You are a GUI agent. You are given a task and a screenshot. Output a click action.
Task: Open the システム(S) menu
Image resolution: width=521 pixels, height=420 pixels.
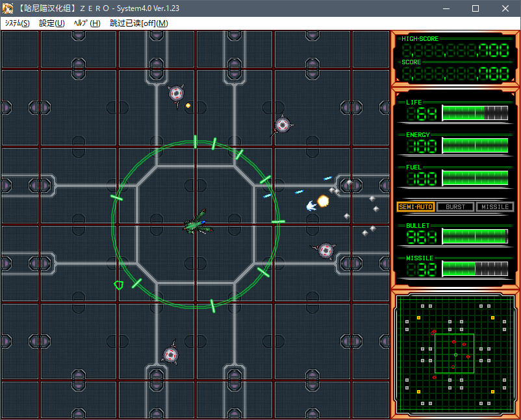[x=18, y=23]
